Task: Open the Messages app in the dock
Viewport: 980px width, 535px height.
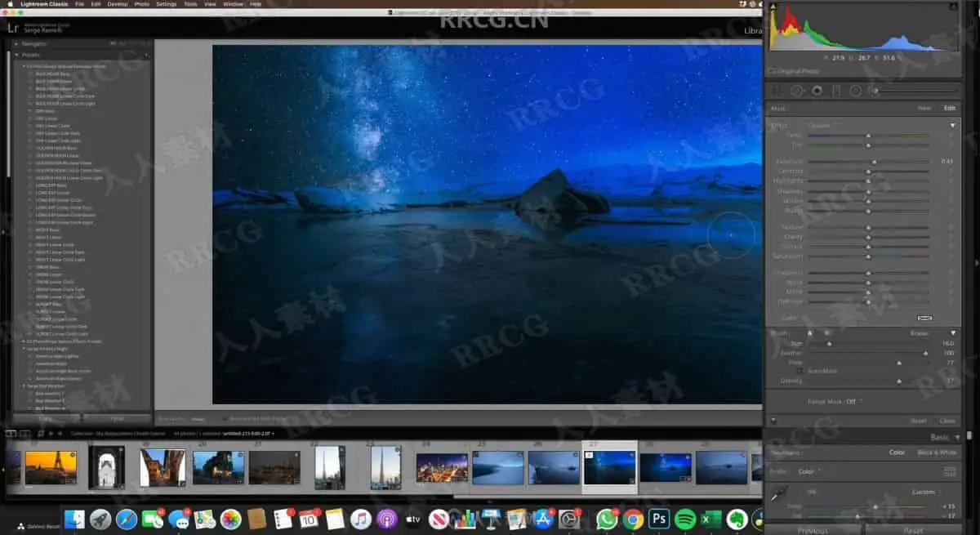Action: pyautogui.click(x=179, y=519)
